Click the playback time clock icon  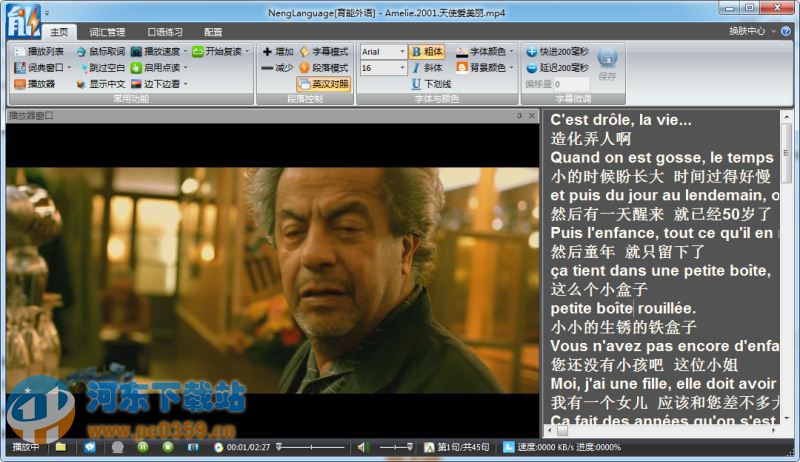[x=218, y=447]
